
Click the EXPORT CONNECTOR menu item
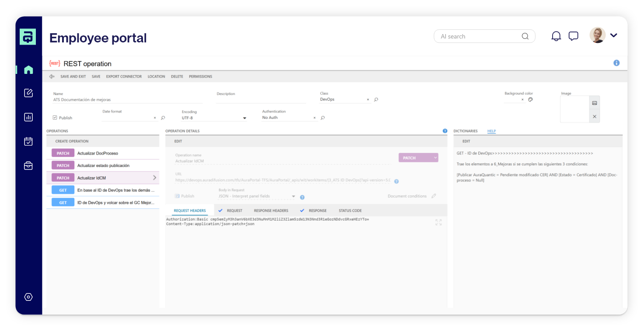pyautogui.click(x=123, y=76)
